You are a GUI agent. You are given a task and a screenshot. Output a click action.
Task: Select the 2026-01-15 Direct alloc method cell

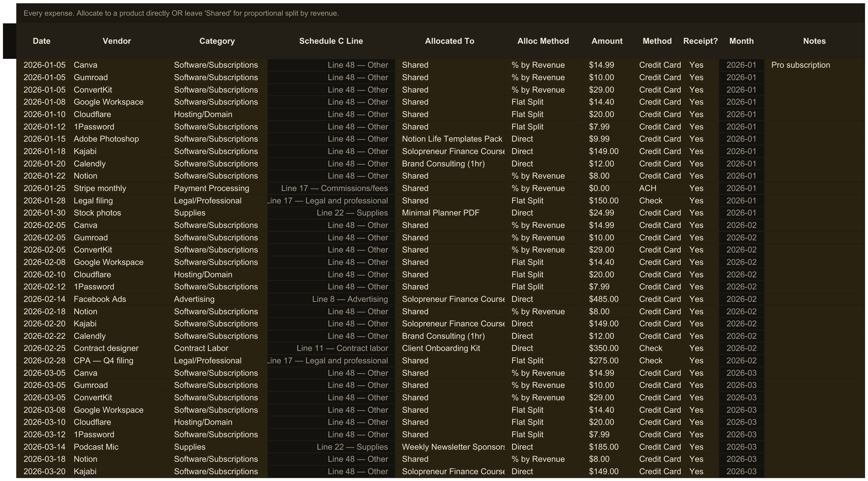(543, 139)
